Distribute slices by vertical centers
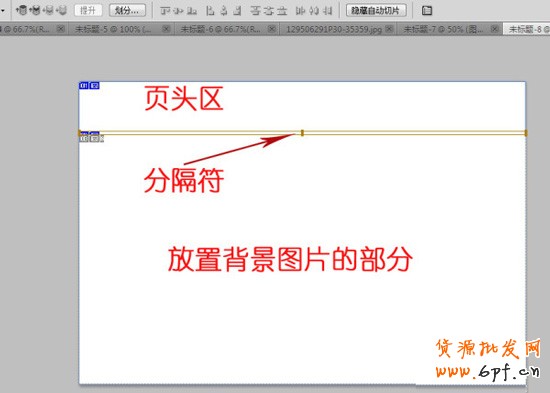The height and width of the screenshot is (393, 550). [269, 11]
